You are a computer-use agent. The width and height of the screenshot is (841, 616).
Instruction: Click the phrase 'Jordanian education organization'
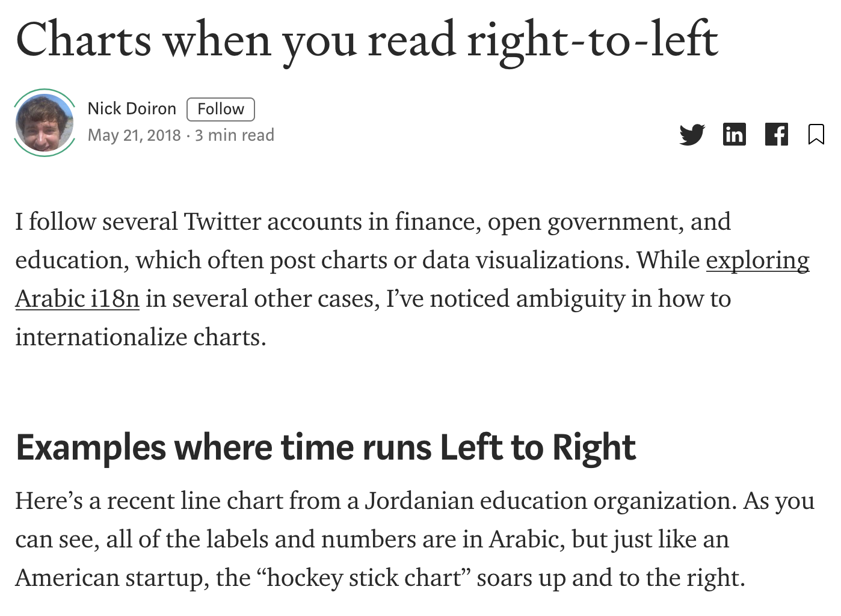coord(551,501)
